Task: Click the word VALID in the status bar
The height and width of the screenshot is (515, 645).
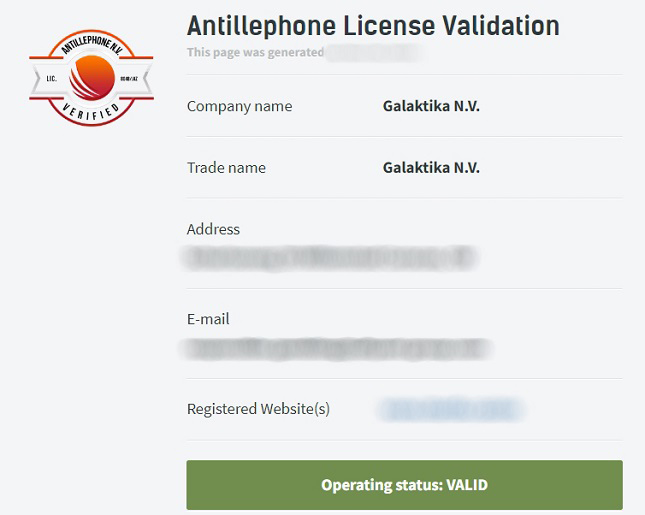Action: 466,485
